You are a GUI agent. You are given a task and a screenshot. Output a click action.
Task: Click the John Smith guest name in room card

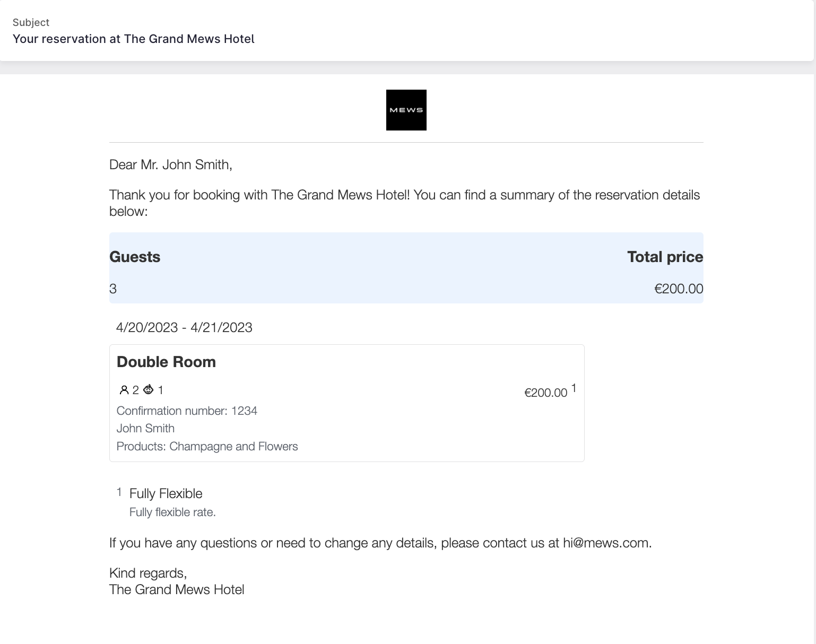[145, 428]
